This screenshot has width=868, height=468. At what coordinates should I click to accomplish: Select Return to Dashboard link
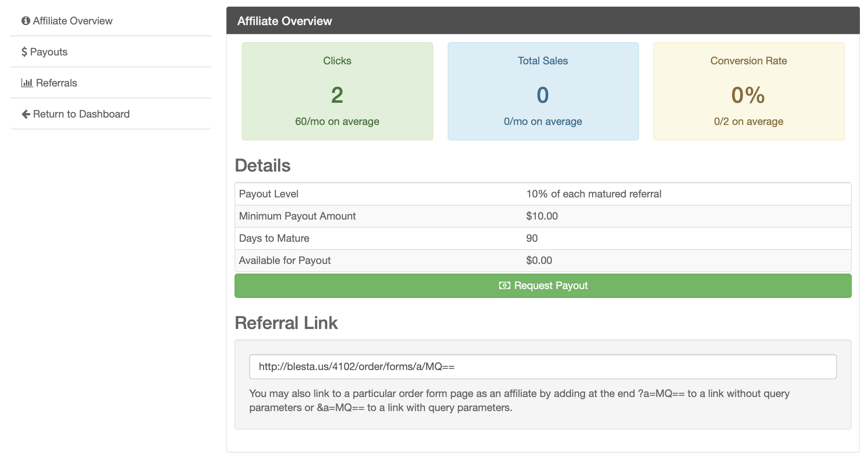81,114
